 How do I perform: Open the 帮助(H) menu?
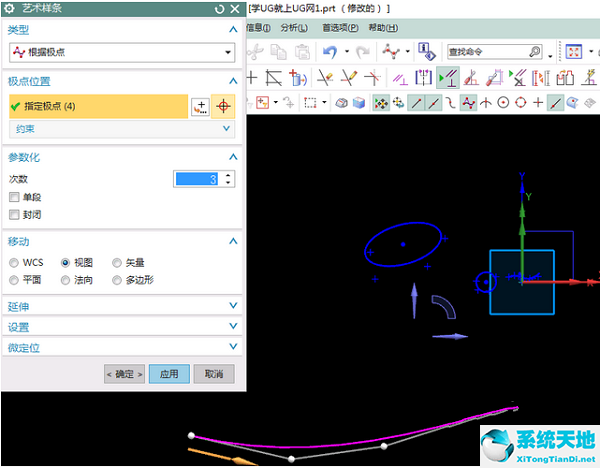[x=383, y=28]
